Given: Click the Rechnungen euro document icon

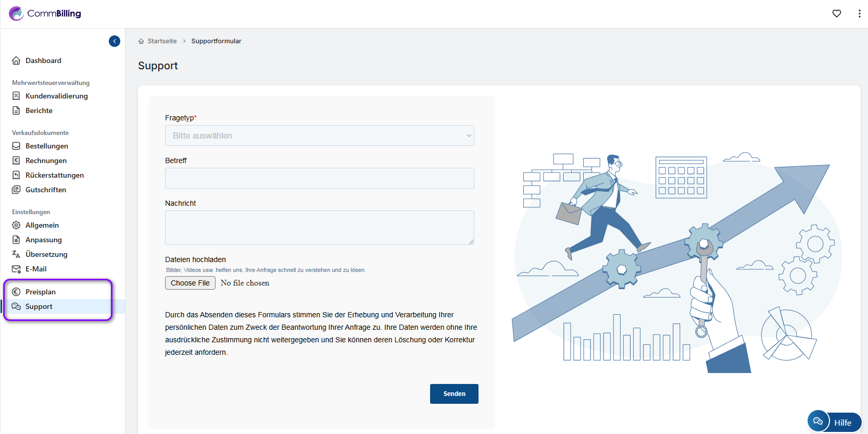Looking at the screenshot, I should tap(16, 160).
